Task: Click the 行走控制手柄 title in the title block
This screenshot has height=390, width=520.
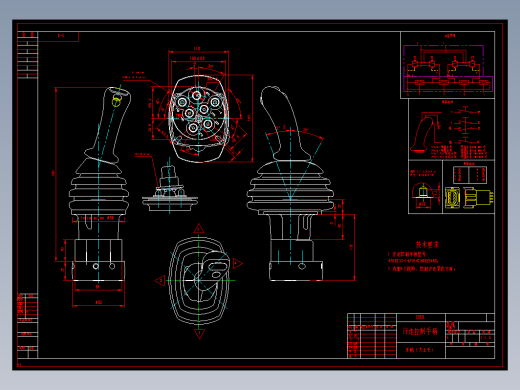Action: click(x=420, y=331)
